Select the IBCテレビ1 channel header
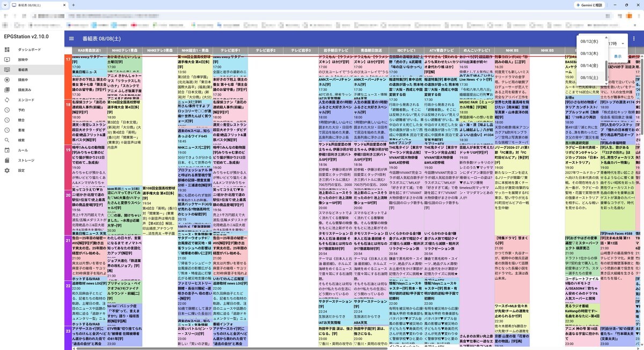The height and width of the screenshot is (350, 644). (406, 50)
